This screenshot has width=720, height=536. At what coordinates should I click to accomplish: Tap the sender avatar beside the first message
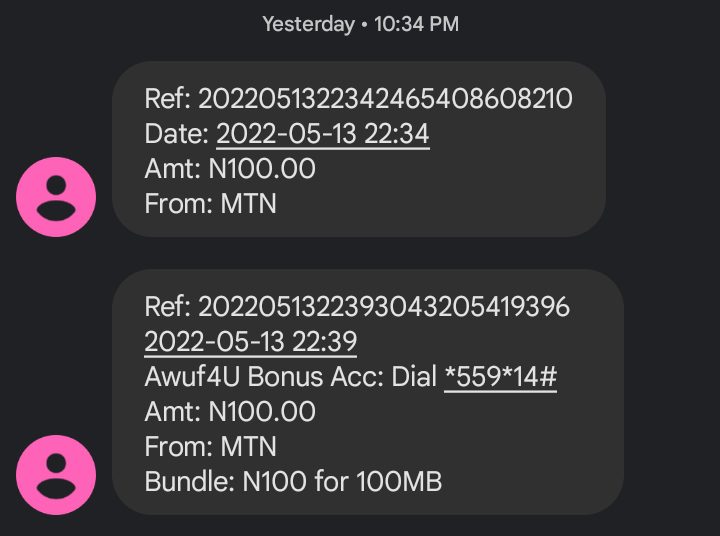56,197
